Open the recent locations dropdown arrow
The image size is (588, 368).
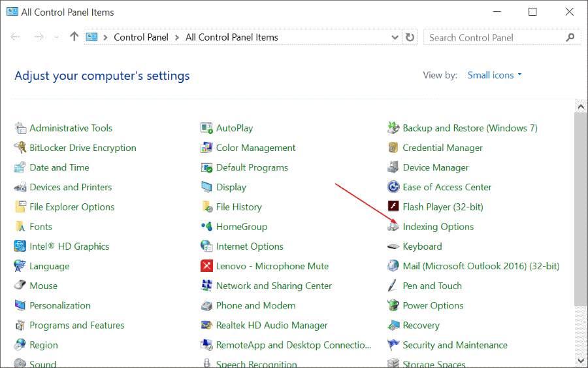(x=57, y=37)
